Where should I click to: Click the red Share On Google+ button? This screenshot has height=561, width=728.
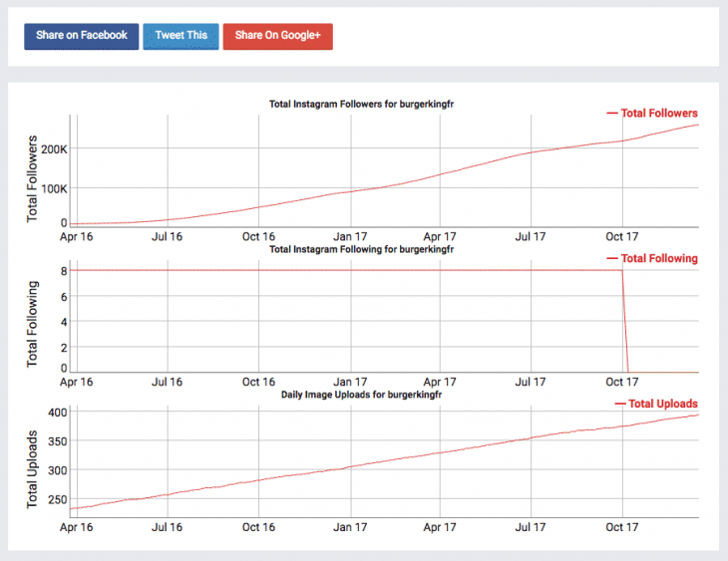tap(277, 36)
